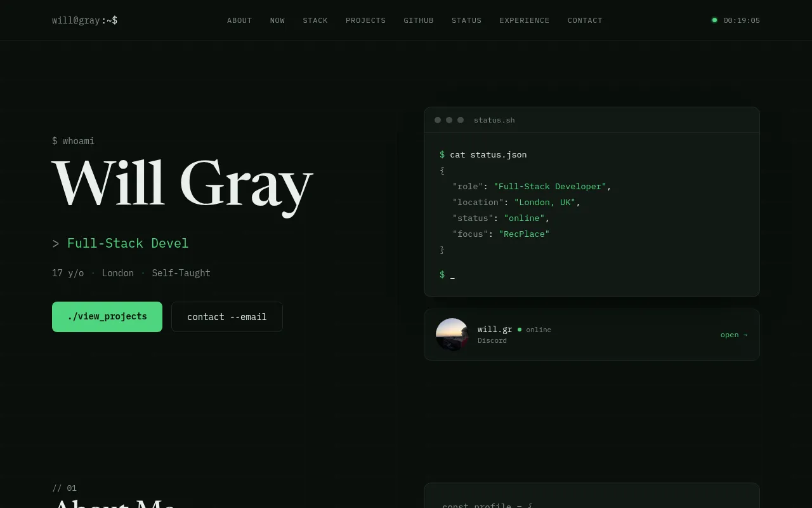812x508 pixels.
Task: Click the will.gr Discord username
Action: coord(495,330)
